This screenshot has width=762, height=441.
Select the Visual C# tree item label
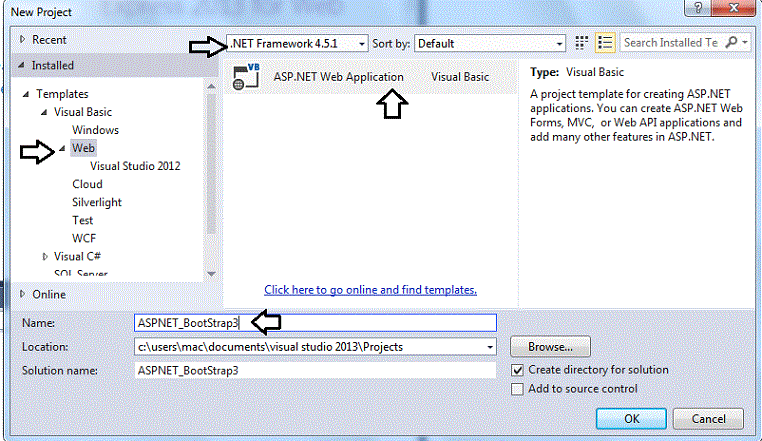[x=77, y=256]
